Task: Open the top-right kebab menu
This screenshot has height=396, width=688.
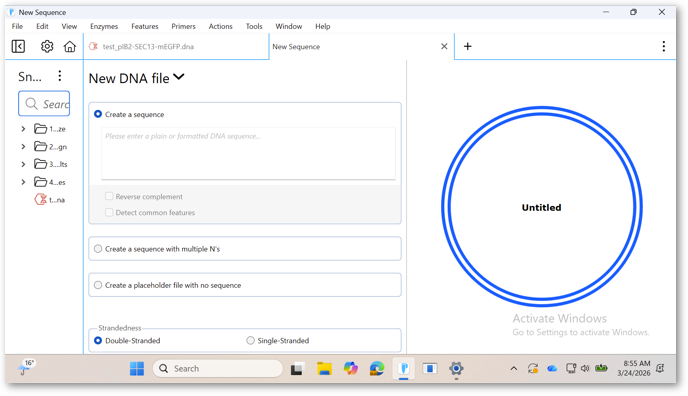Action: coord(663,46)
